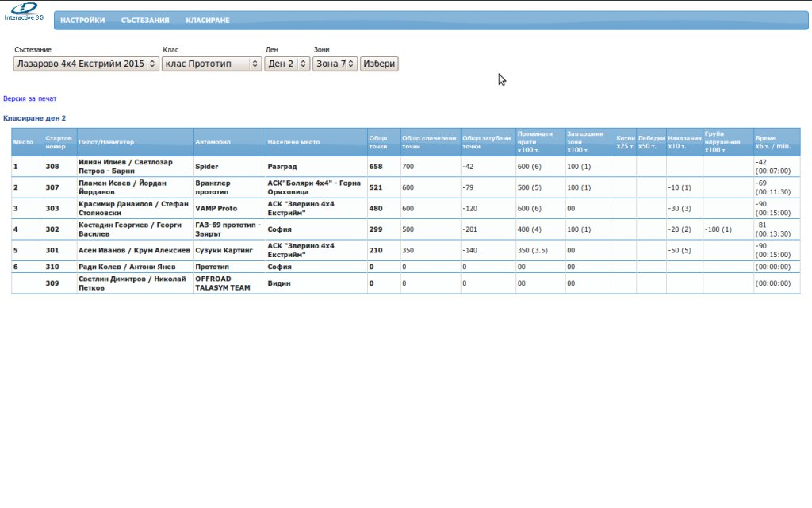Screen dimensions: 812x508
Task: Click the Spider automobile cell
Action: coord(206,167)
